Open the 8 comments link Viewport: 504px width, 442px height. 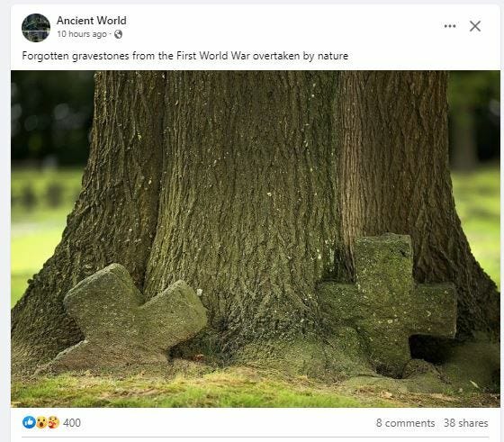[x=405, y=423]
